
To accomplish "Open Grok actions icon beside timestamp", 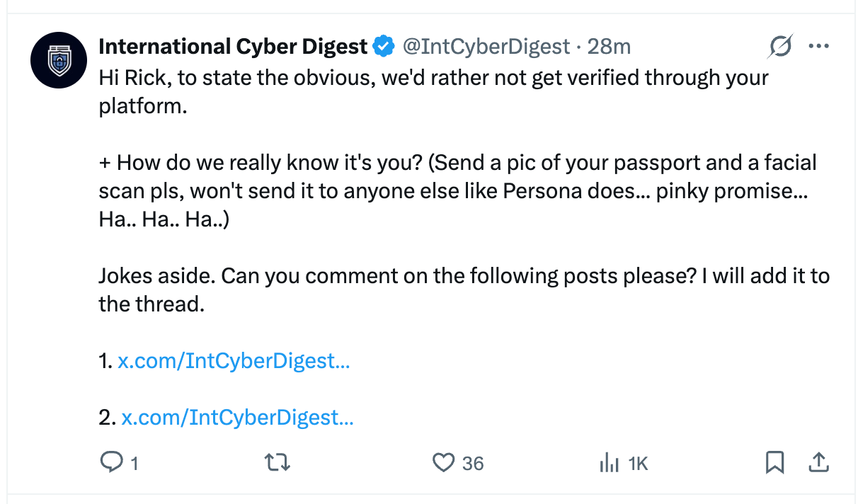I will [x=779, y=47].
